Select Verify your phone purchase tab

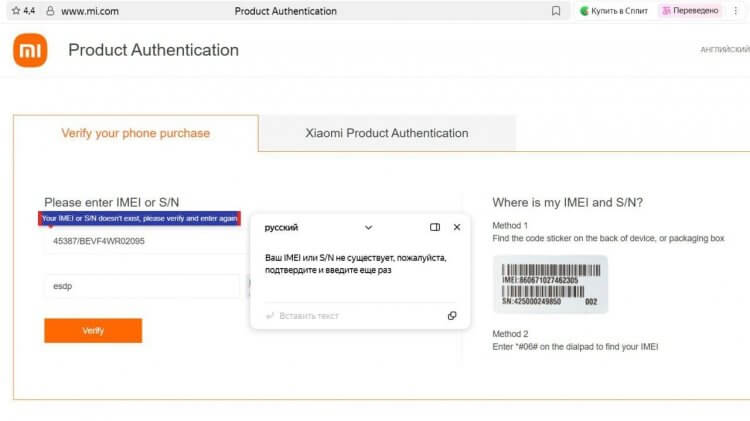click(x=136, y=133)
